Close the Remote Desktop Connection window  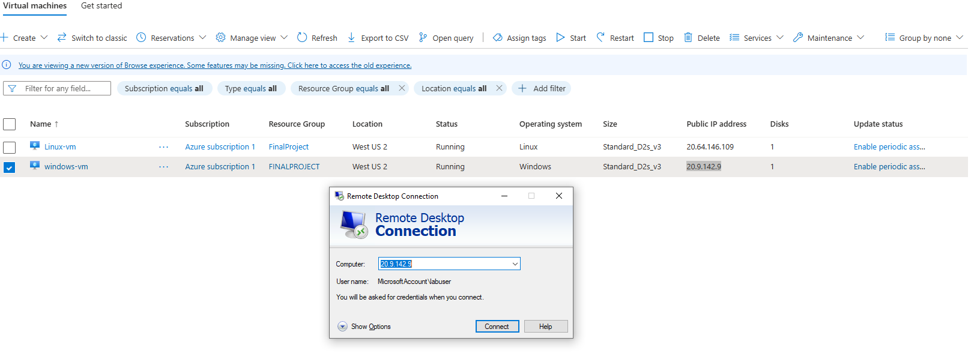coord(559,196)
